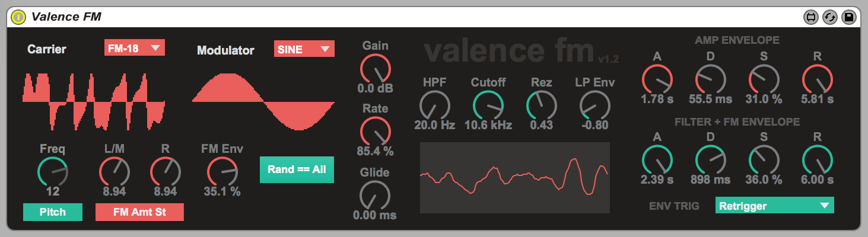Open the Carrier FM-18 waveform dropdown
The image size is (868, 237).
click(134, 49)
